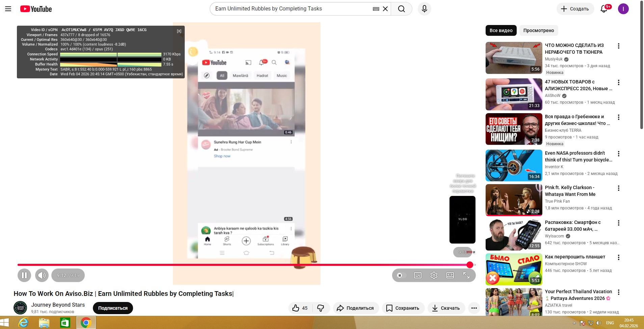Open Windows Store from taskbar
Image resolution: width=644 pixels, height=329 pixels.
65,323
